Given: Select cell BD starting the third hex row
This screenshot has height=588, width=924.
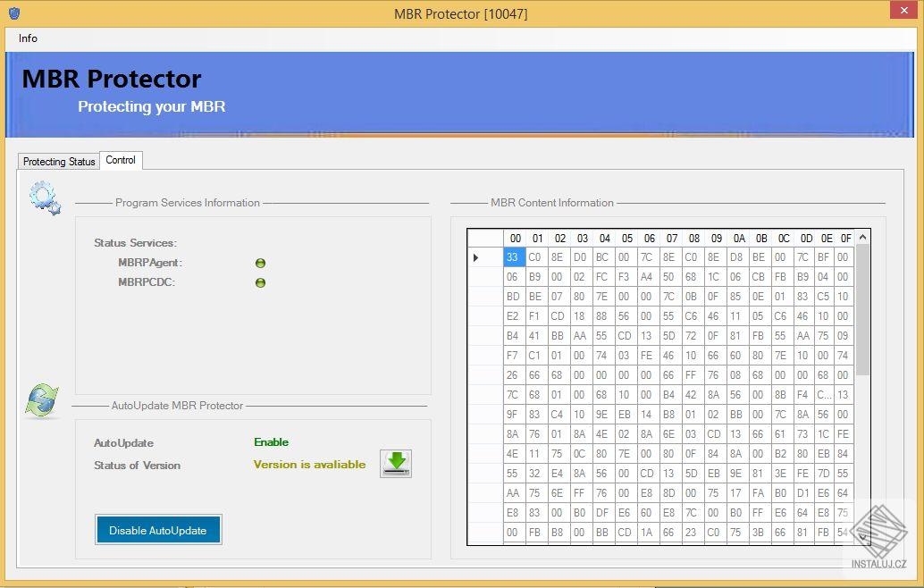Looking at the screenshot, I should point(513,297).
